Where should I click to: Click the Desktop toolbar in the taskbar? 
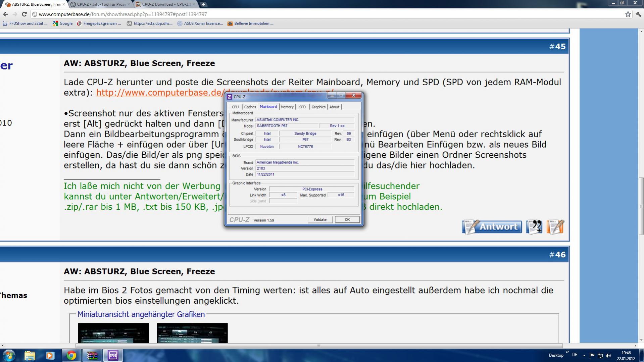(556, 355)
